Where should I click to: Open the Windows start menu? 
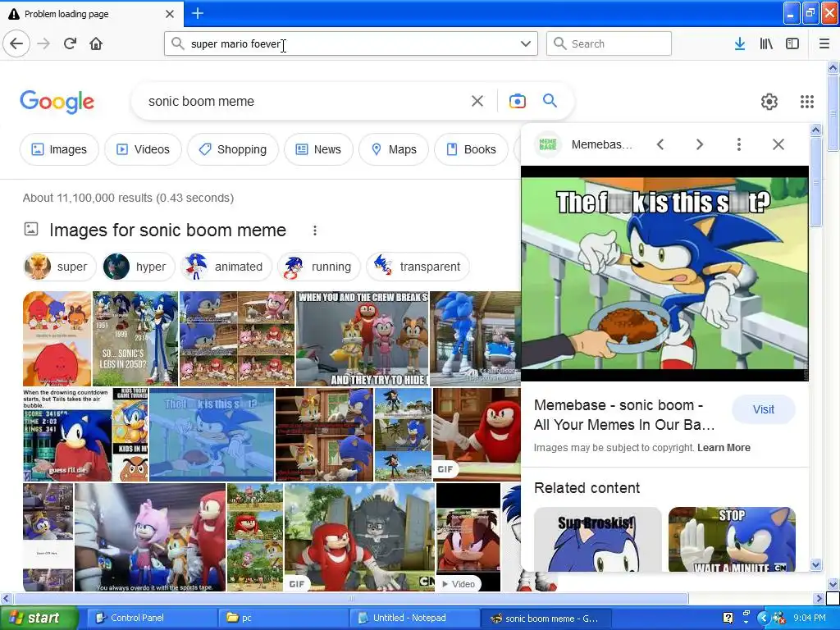point(39,618)
